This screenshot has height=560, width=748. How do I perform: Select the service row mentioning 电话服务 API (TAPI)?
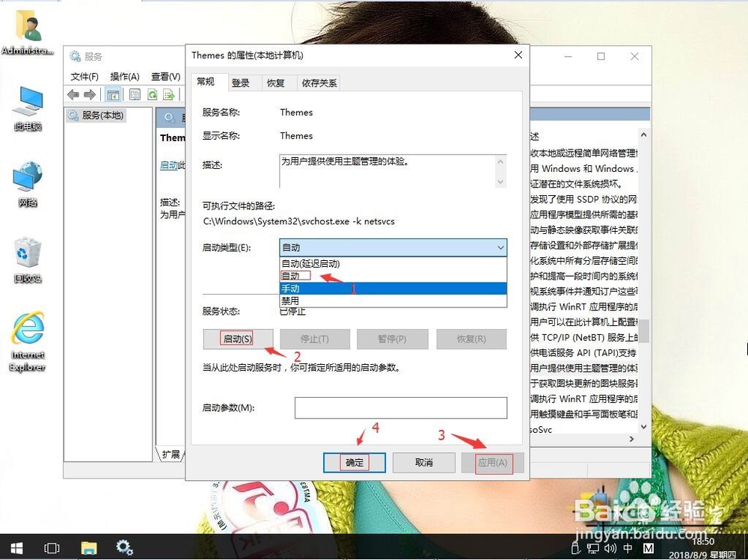(x=584, y=352)
